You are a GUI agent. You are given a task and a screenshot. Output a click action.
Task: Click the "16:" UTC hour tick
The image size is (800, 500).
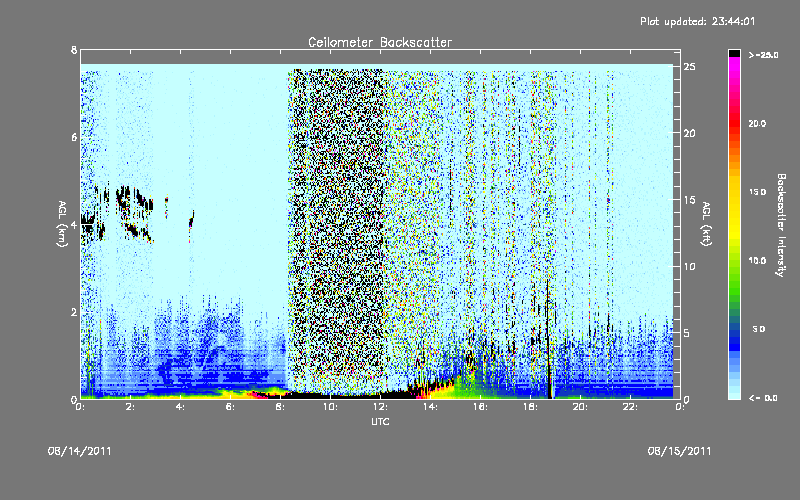tap(480, 407)
